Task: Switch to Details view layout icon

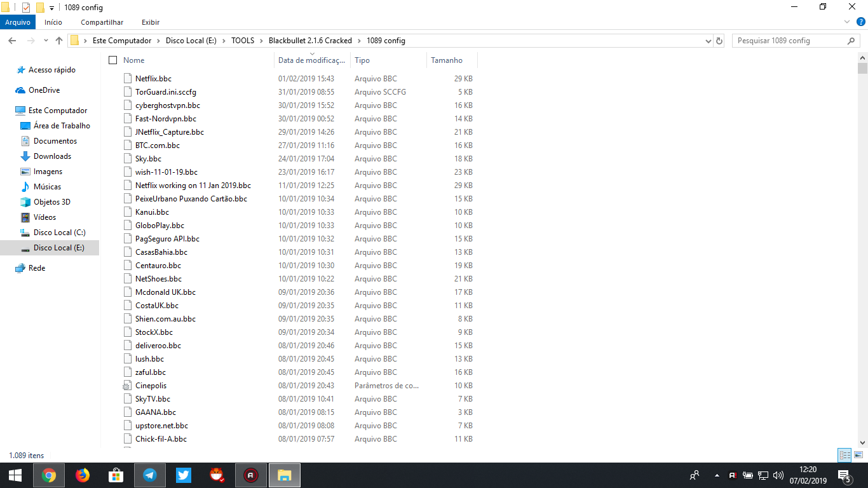Action: (x=844, y=455)
